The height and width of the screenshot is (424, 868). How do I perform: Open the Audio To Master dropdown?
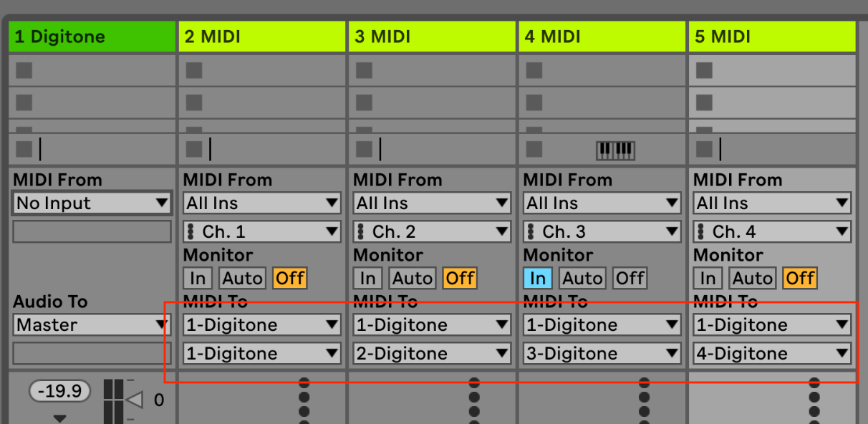click(92, 325)
